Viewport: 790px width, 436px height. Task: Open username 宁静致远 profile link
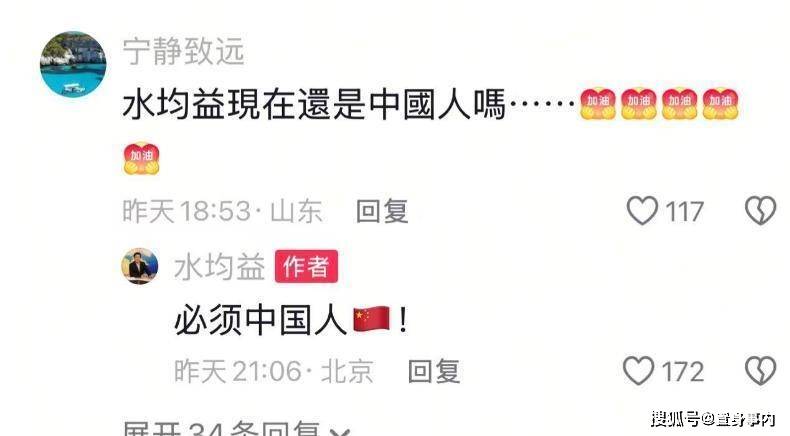tap(184, 51)
